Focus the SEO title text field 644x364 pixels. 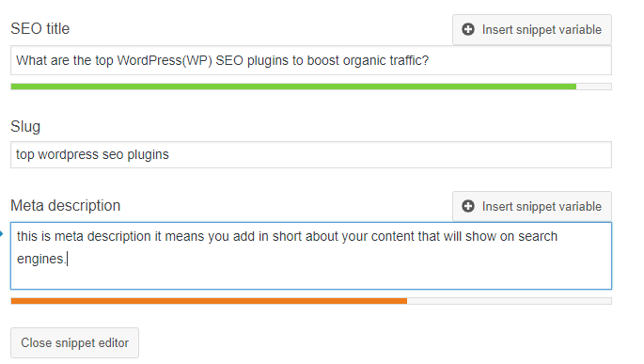click(x=311, y=60)
